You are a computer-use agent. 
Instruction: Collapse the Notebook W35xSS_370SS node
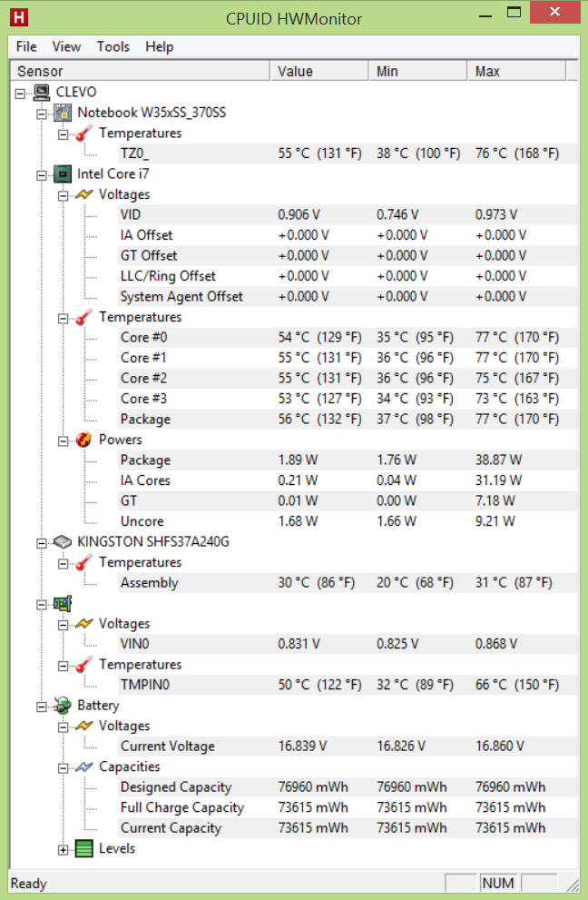pos(42,114)
